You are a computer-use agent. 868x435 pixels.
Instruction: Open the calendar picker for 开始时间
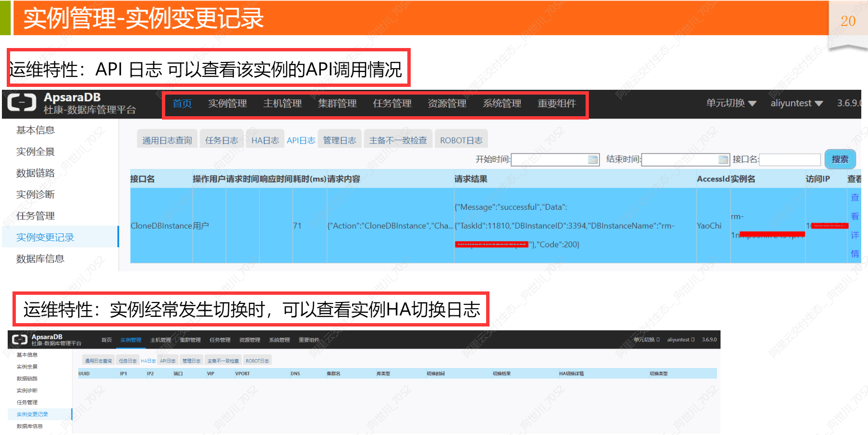(593, 160)
